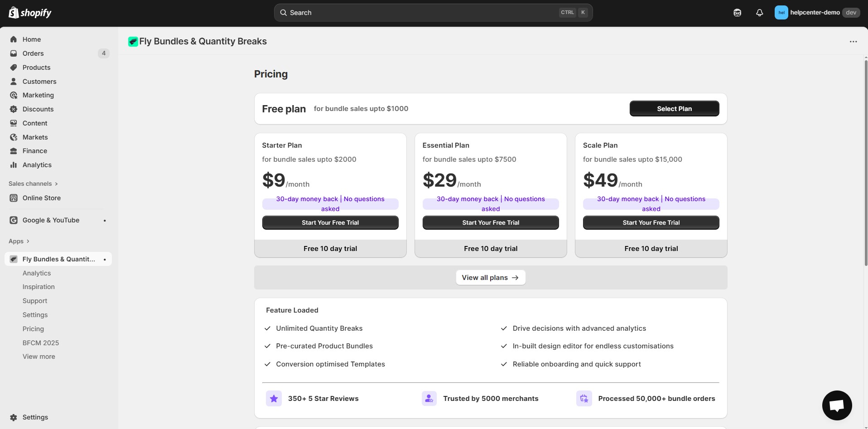Expand the Sales channels section
This screenshot has height=429, width=868.
[x=33, y=183]
